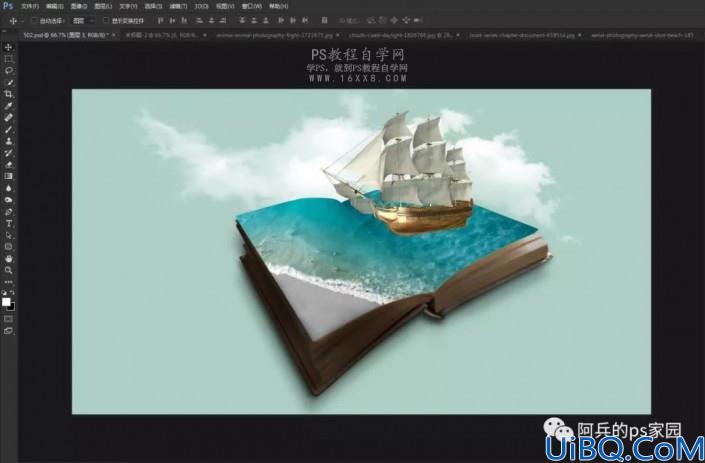Swap foreground and background colors

[x=12, y=292]
